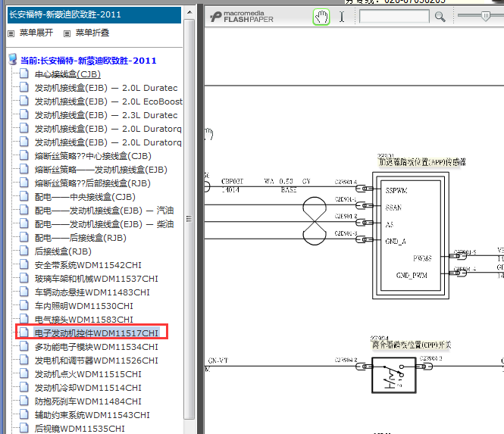
Task: Click the 长安福特-新蒙迪欧致胜-2011 header title
Action: [65, 15]
